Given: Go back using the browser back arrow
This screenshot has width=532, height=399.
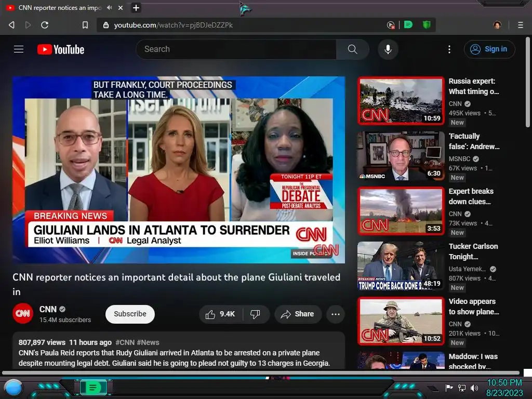Looking at the screenshot, I should click(12, 25).
